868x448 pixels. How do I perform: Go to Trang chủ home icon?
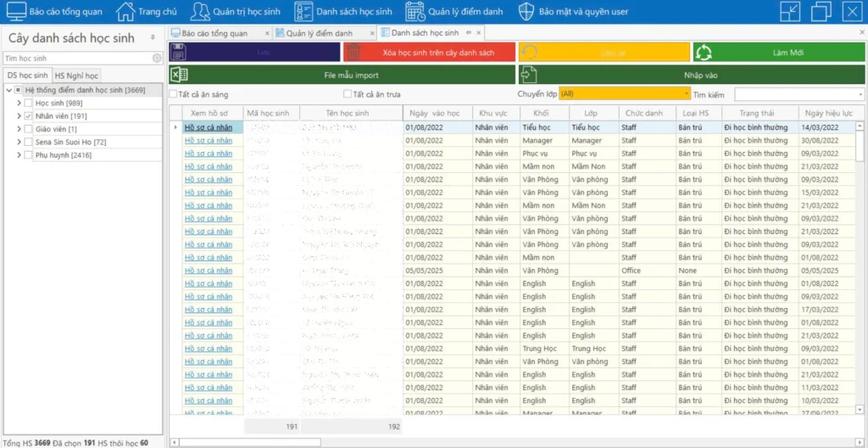[126, 11]
